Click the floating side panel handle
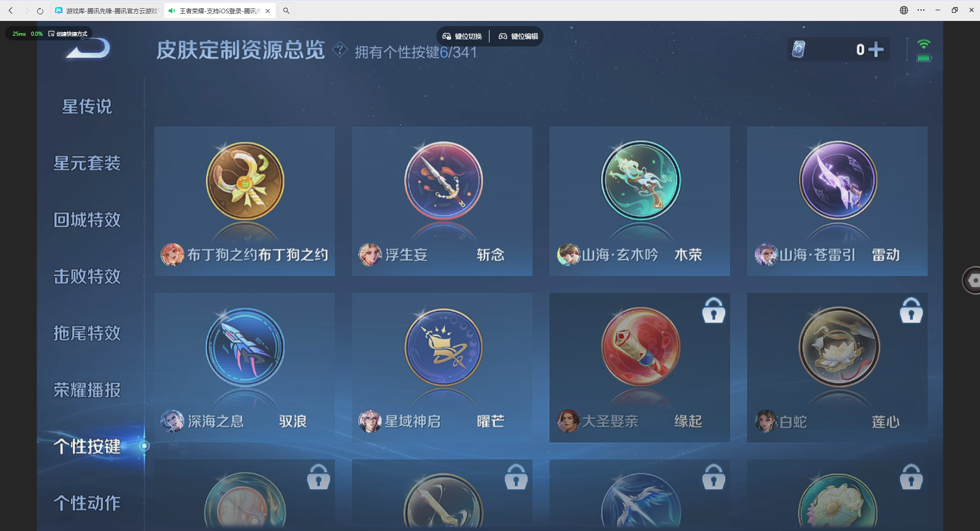 971,280
